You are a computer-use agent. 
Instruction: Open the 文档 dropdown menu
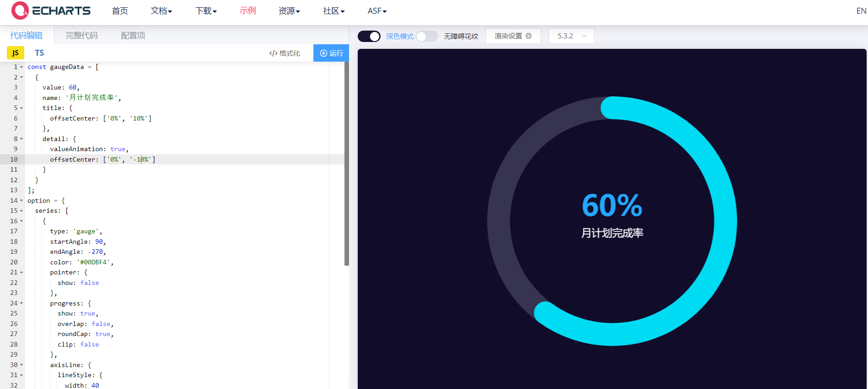click(x=161, y=11)
